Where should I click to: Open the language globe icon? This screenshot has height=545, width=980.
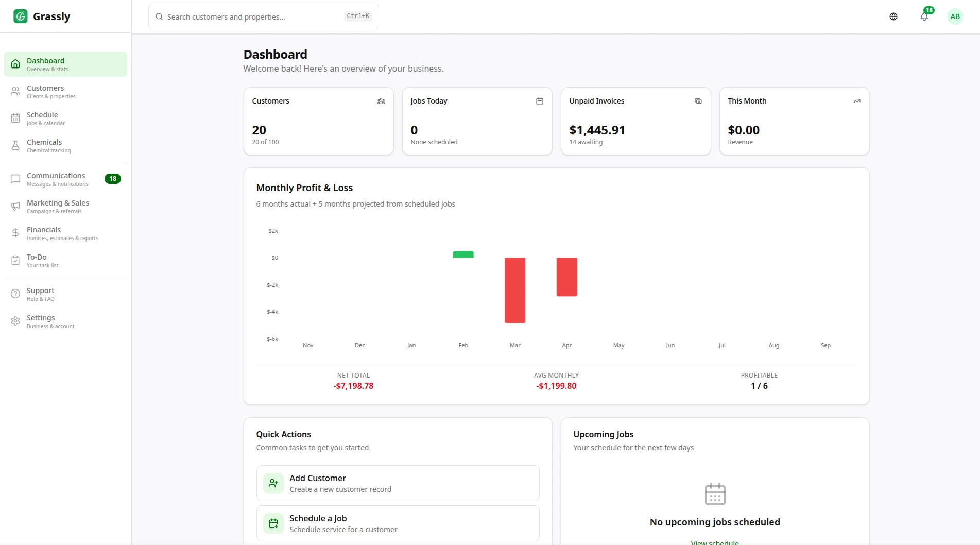coord(893,16)
